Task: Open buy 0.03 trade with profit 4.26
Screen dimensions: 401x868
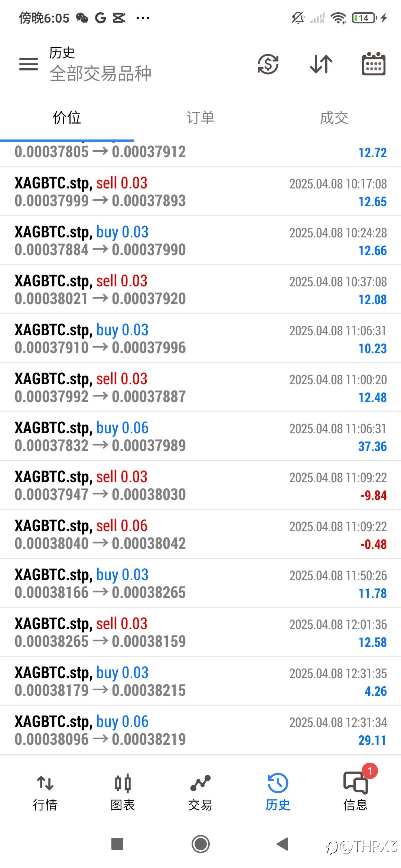Action: tap(200, 681)
